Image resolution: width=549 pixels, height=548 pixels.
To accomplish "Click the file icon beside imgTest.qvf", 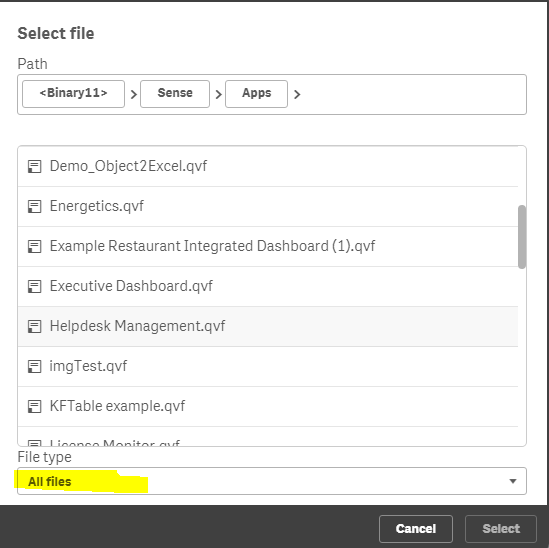I will (34, 367).
